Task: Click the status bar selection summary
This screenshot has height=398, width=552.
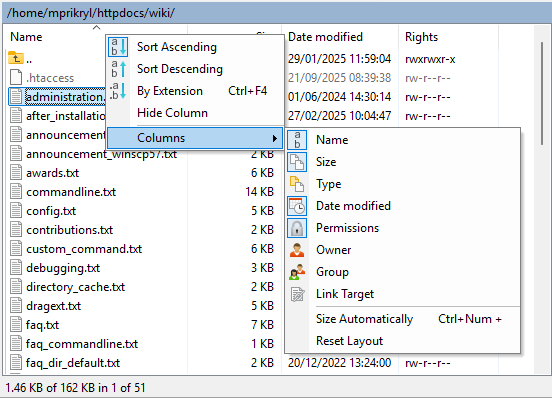Action: [x=75, y=388]
